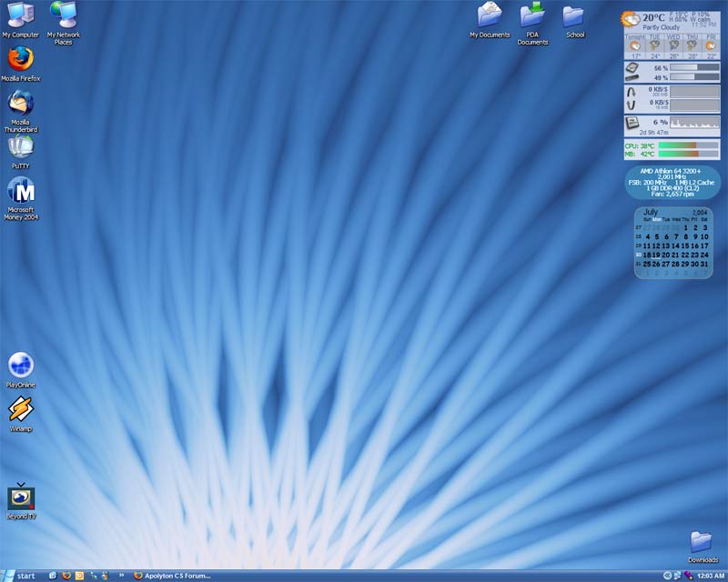Select July 19 on the calendar widget

pos(657,256)
